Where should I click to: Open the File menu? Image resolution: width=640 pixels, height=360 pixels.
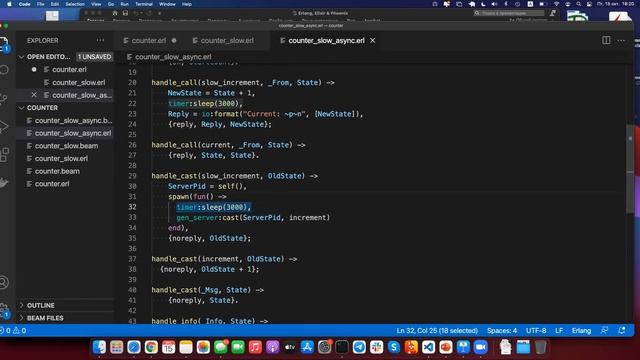(40, 4)
